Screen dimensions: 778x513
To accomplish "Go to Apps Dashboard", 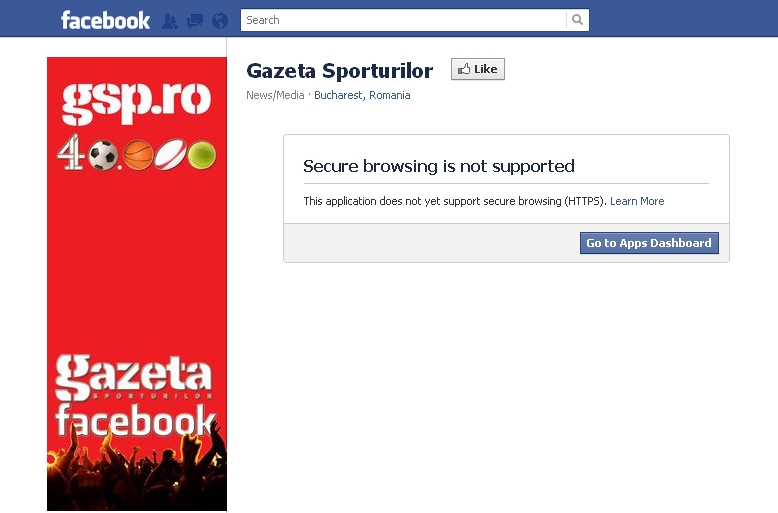I will (x=649, y=243).
